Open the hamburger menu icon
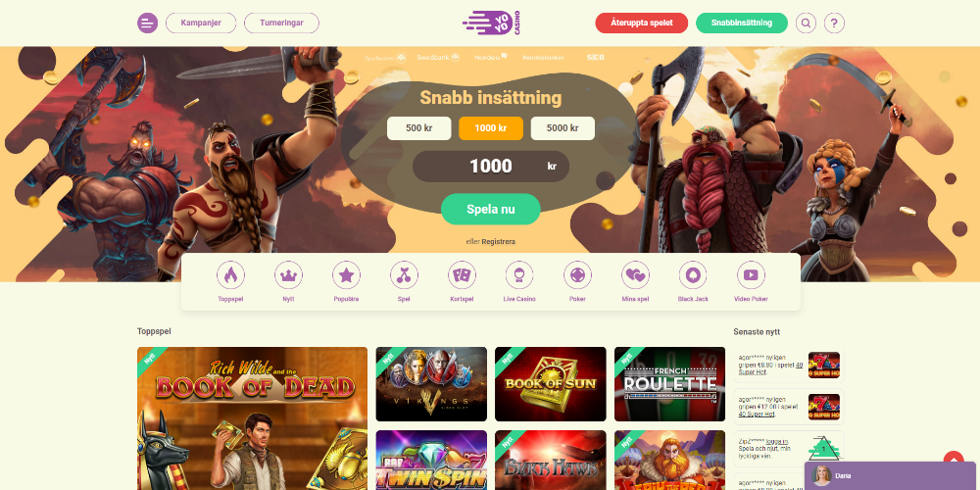Screen dimensions: 980x490 tap(148, 24)
